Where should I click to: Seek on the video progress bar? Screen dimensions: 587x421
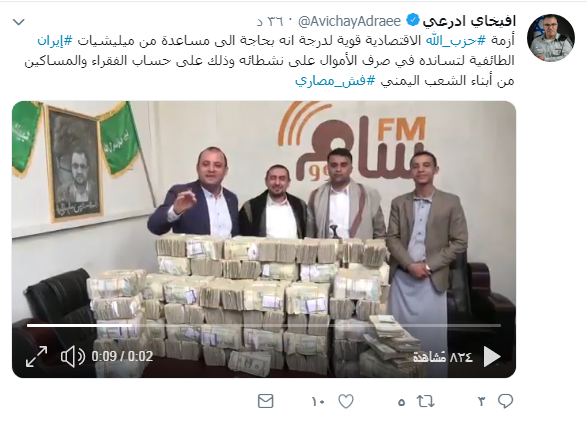[x=264, y=326]
